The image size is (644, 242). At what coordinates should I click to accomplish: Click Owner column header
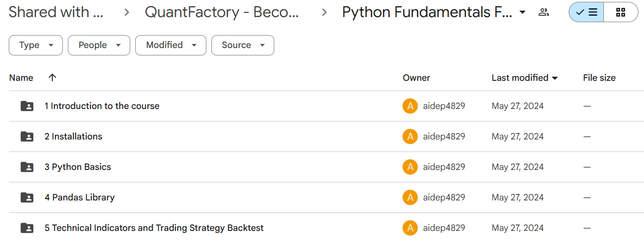coord(416,78)
